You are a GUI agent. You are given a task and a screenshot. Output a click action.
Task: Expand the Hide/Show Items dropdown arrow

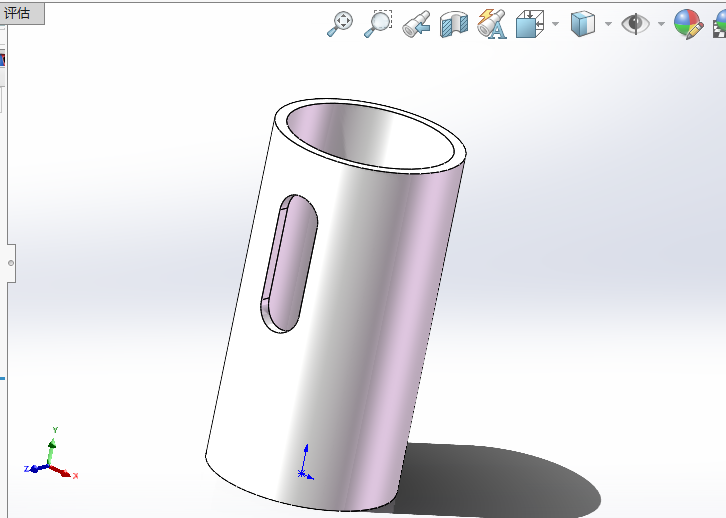coord(661,24)
